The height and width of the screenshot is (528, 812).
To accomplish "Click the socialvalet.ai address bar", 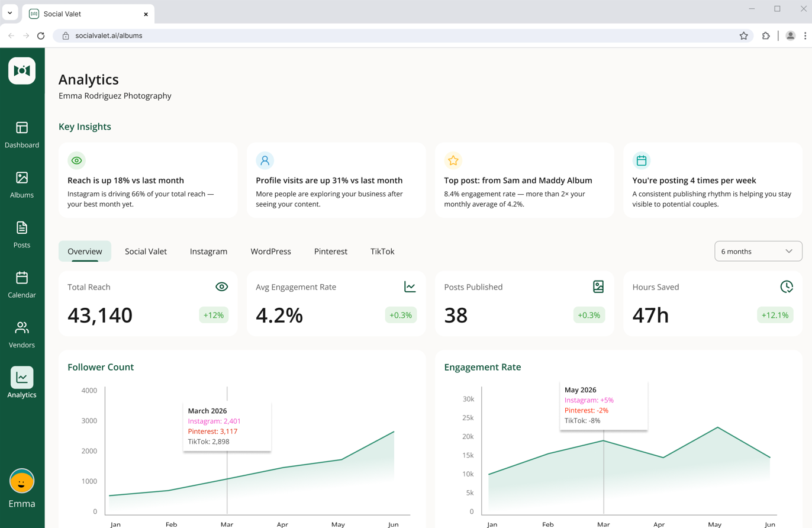I will 402,36.
